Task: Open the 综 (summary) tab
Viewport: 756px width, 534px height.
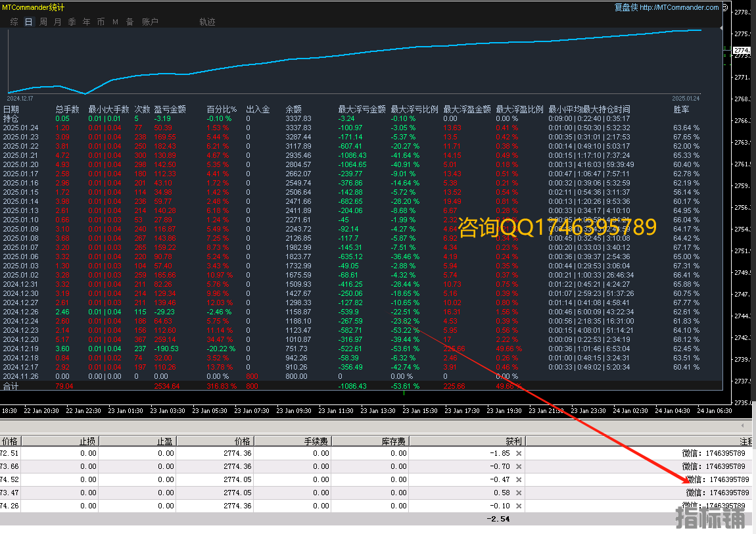Action: tap(14, 22)
